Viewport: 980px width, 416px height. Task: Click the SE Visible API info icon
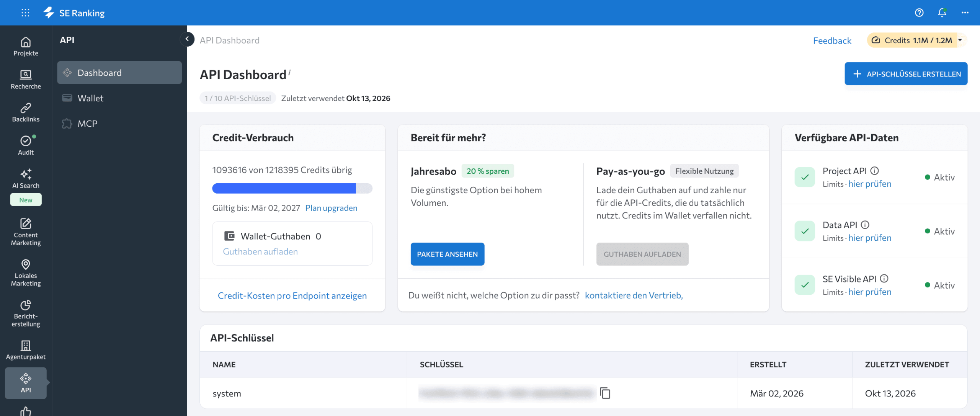(884, 279)
